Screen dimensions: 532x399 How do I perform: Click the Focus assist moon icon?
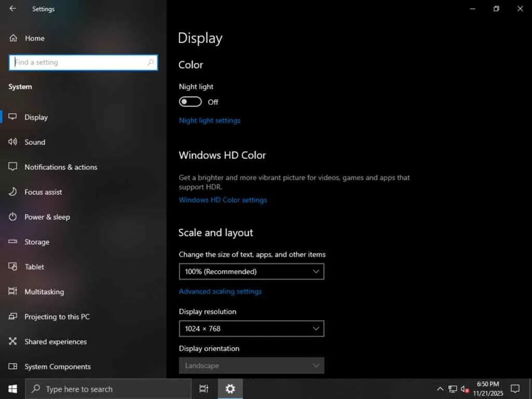click(x=12, y=192)
